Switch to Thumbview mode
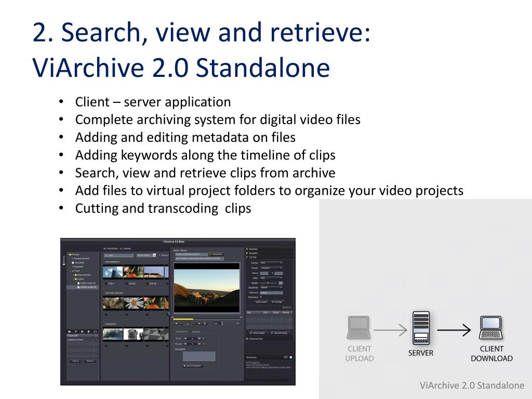 pyautogui.click(x=111, y=249)
